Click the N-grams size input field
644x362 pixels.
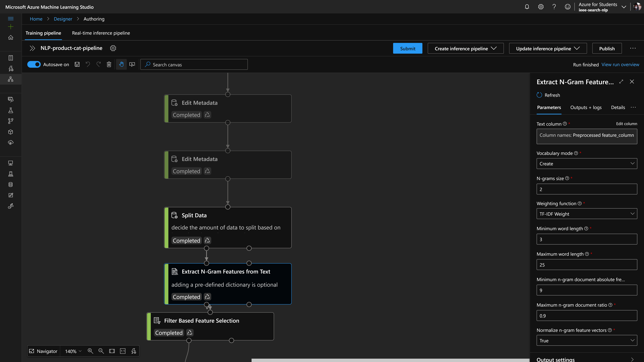click(586, 189)
